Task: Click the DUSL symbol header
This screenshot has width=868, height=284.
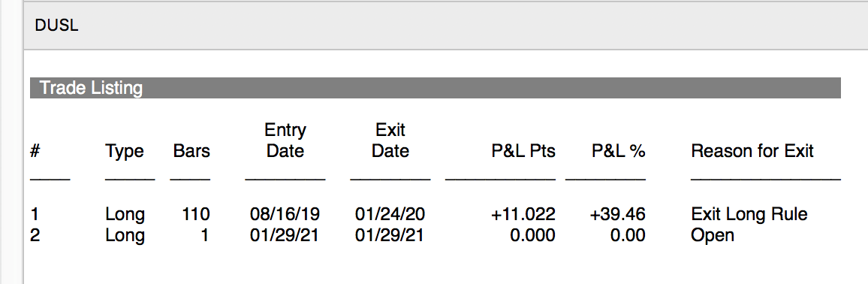Action: [x=56, y=26]
